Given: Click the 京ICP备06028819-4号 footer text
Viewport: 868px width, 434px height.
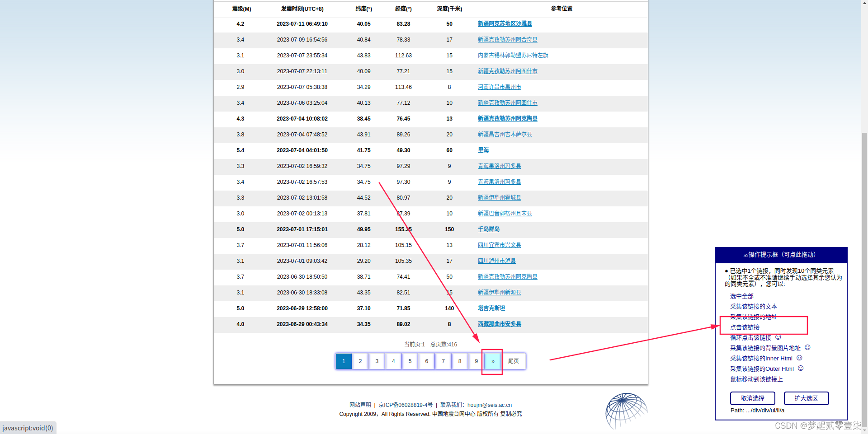Looking at the screenshot, I should click(x=406, y=405).
